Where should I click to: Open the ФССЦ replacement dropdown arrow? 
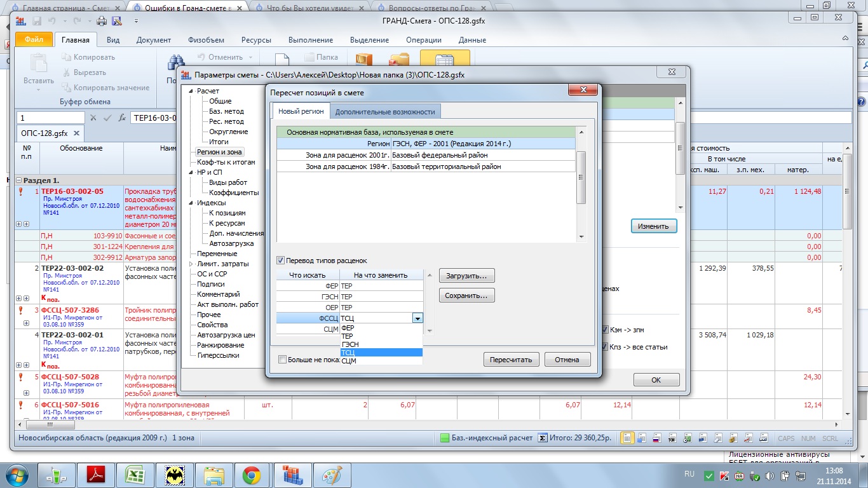coord(417,318)
